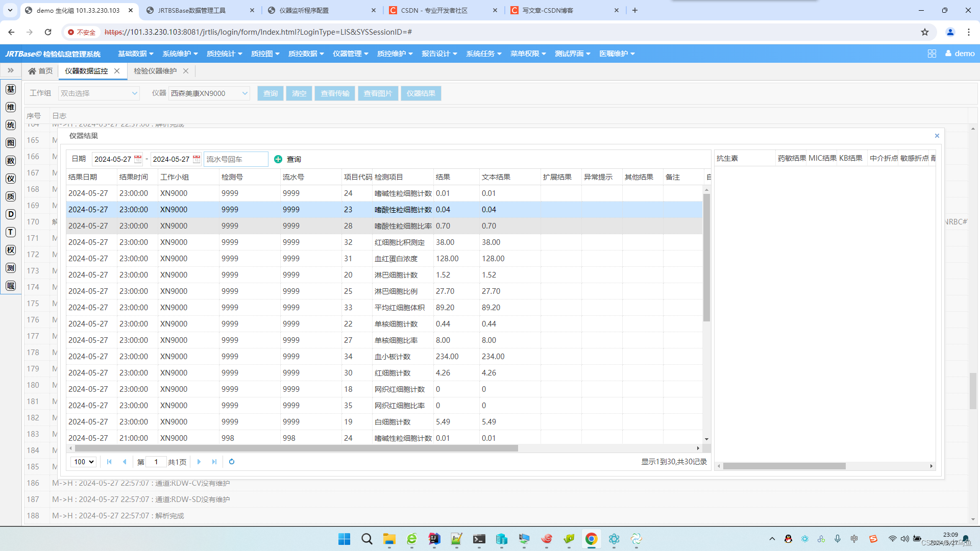
Task: Open Windows Start menu
Action: tap(345, 539)
